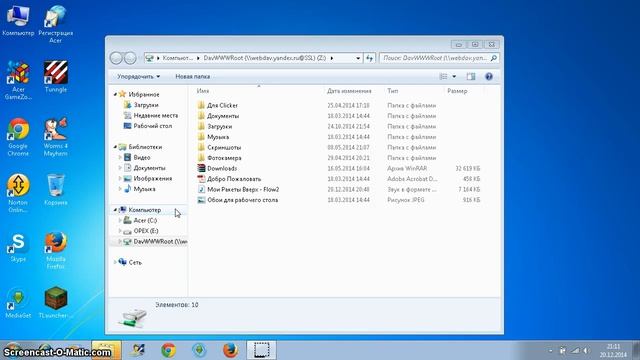
Task: Collapse the Библиотеки tree section
Action: [115, 147]
